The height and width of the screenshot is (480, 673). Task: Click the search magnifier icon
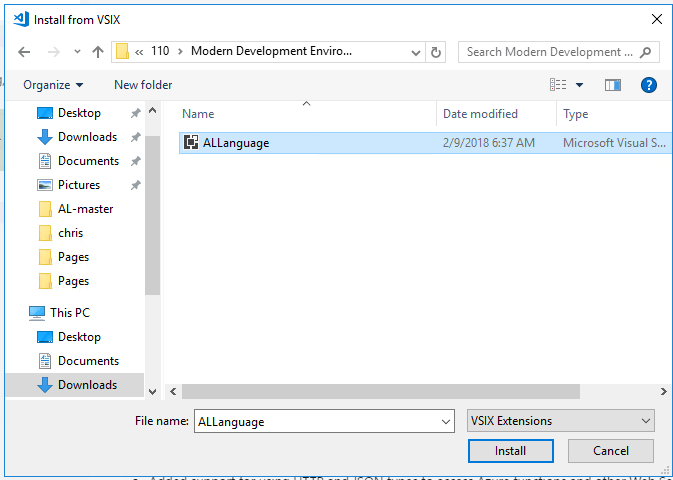(646, 52)
